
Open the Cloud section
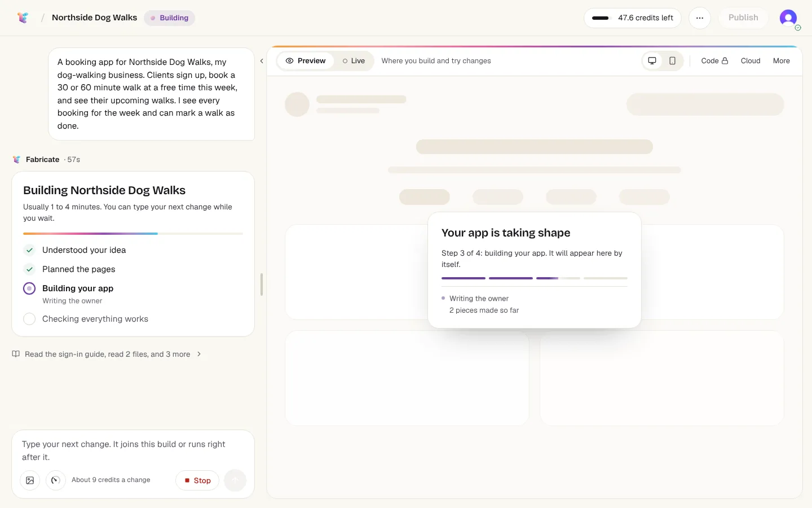click(751, 61)
